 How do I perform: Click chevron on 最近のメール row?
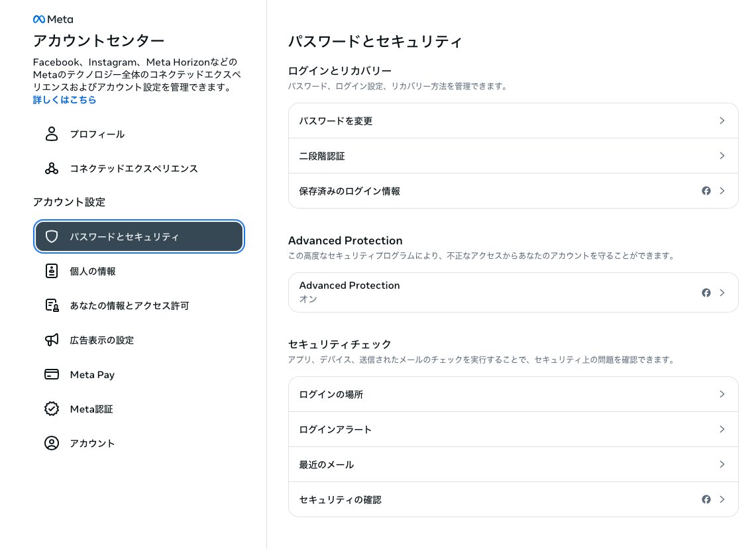722,464
